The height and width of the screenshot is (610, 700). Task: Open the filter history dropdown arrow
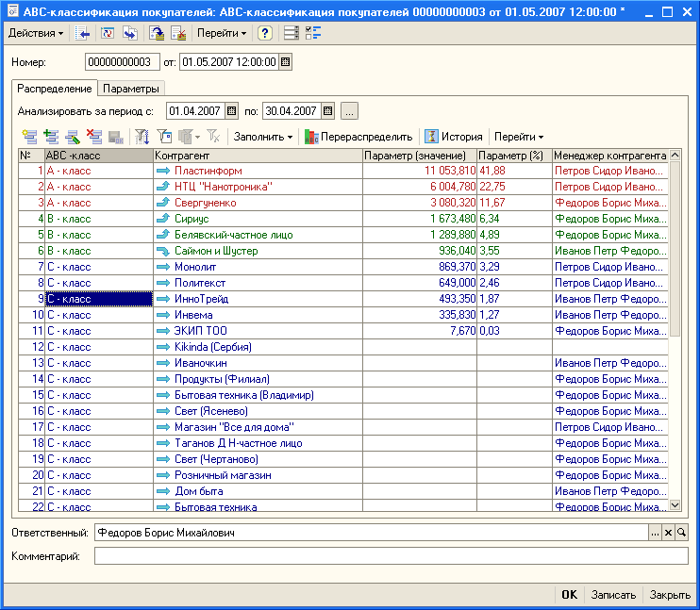198,137
